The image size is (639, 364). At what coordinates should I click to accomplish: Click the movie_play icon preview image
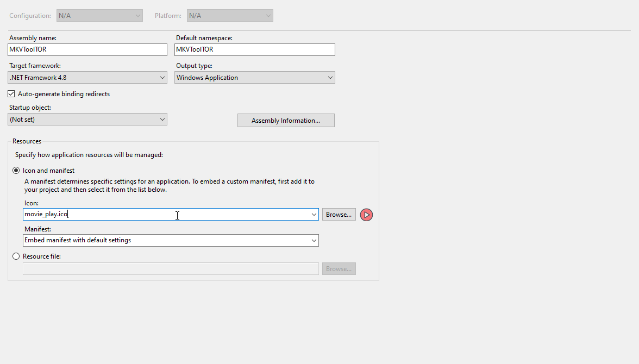[367, 215]
